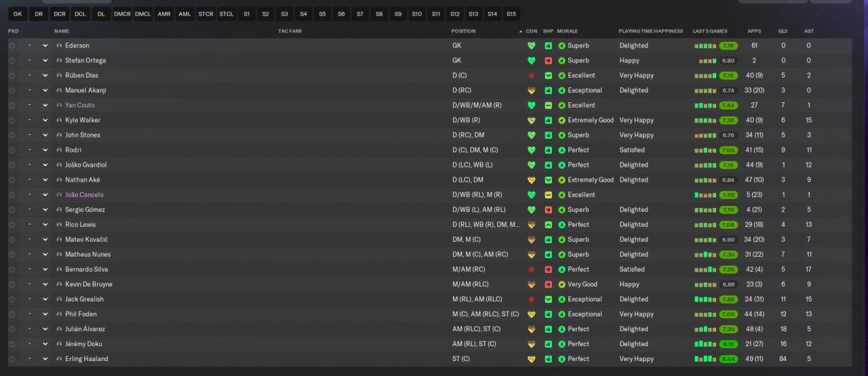Click Phil Foden's condition heart icon
The width and height of the screenshot is (868, 376).
point(532,314)
